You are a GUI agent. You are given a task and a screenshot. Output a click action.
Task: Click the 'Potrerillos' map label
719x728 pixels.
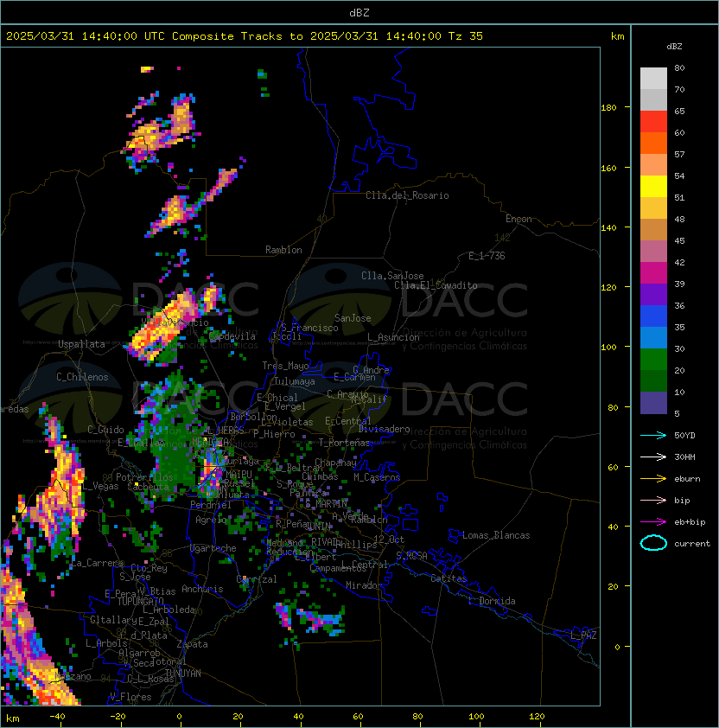point(144,477)
